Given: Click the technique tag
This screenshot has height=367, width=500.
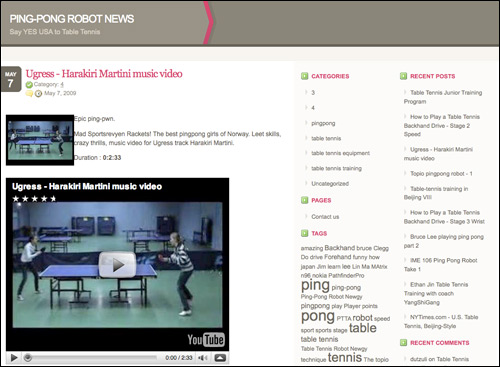Looking at the screenshot, I should [x=313, y=360].
